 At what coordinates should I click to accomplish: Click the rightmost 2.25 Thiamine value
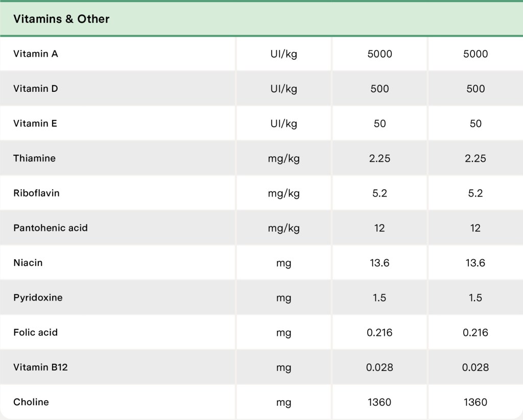pyautogui.click(x=475, y=159)
